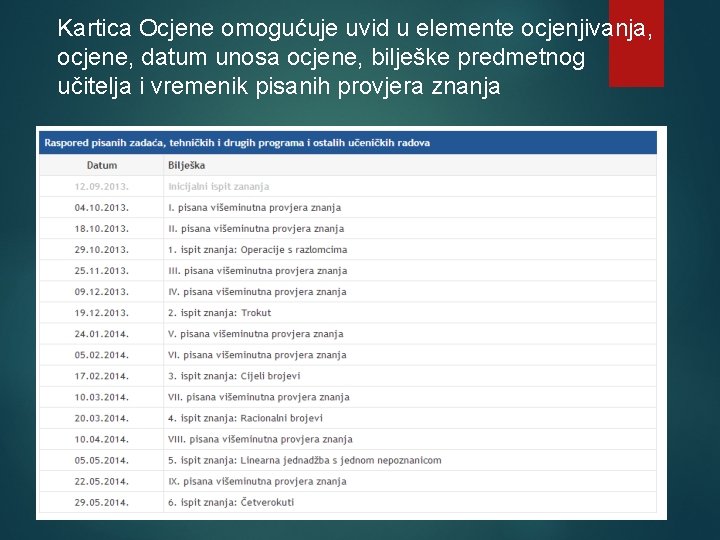
Task: Click '6. ispit znanja: Četverokuti'
Action: pos(231,503)
